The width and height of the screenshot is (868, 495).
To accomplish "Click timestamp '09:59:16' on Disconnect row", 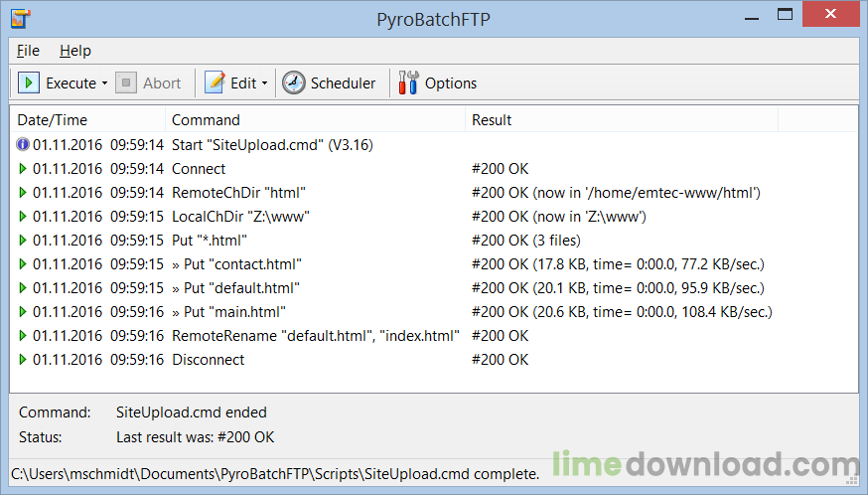I will click(137, 359).
